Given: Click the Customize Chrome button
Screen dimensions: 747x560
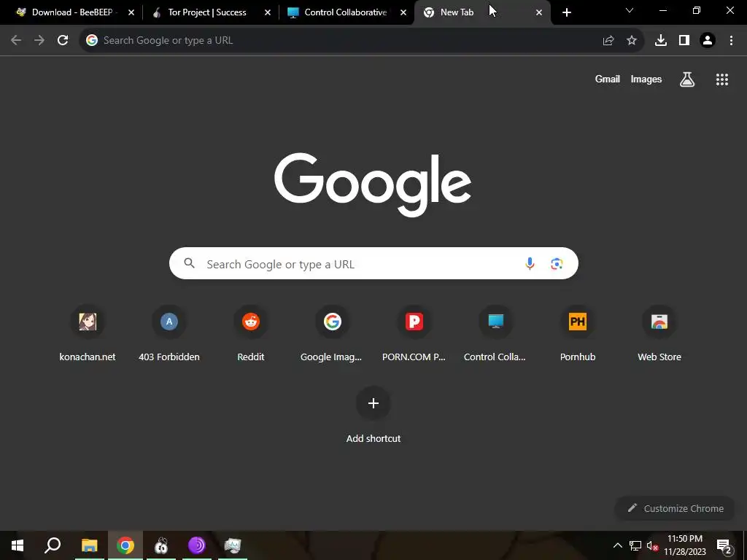Looking at the screenshot, I should (676, 508).
